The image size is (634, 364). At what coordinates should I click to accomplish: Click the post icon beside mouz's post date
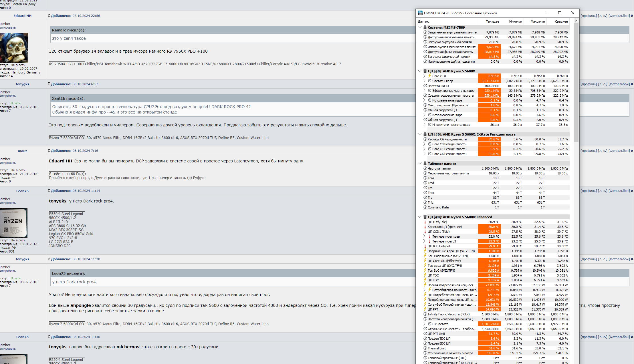[x=49, y=151]
